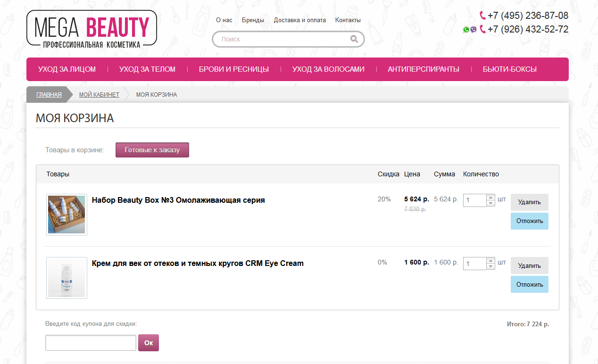Postpone the CRM Eye Cream item
Image resolution: width=598 pixels, height=364 pixels.
click(530, 284)
